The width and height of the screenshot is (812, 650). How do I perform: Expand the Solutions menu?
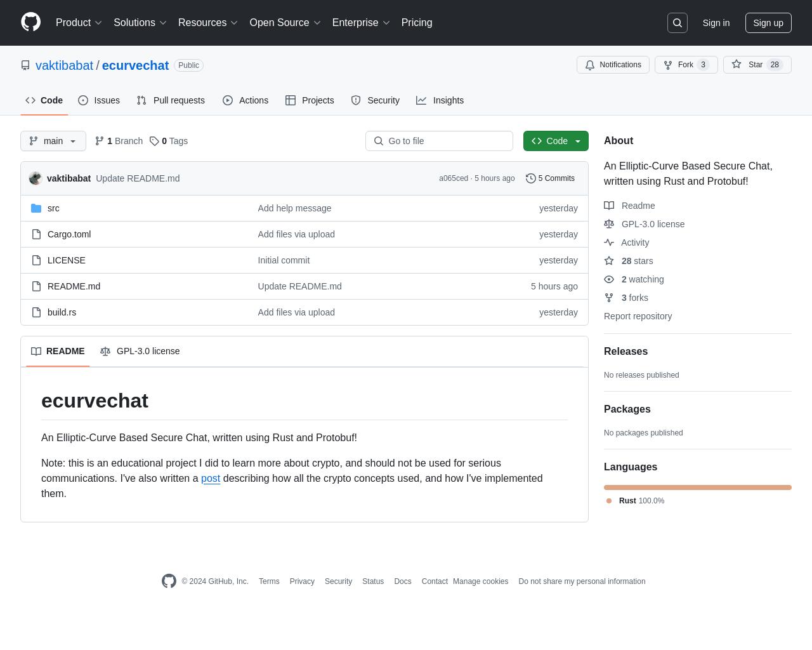point(140,23)
